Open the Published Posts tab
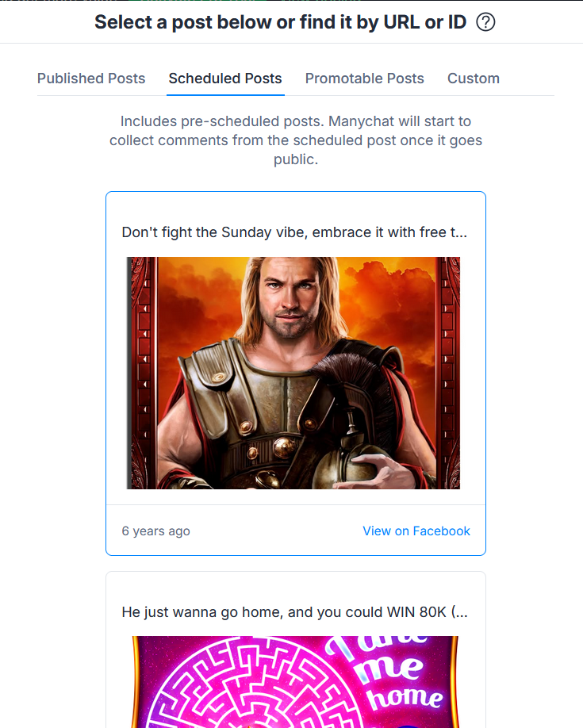This screenshot has height=728, width=583. point(91,79)
